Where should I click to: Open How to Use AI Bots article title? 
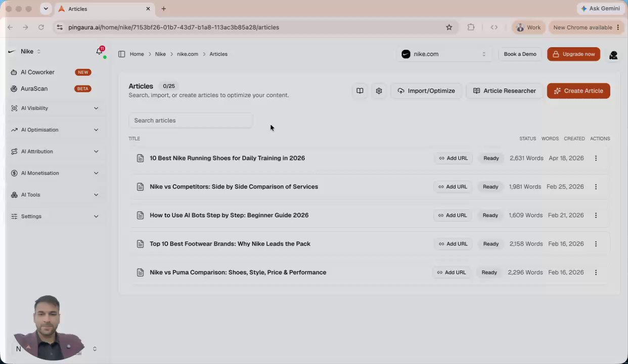229,215
